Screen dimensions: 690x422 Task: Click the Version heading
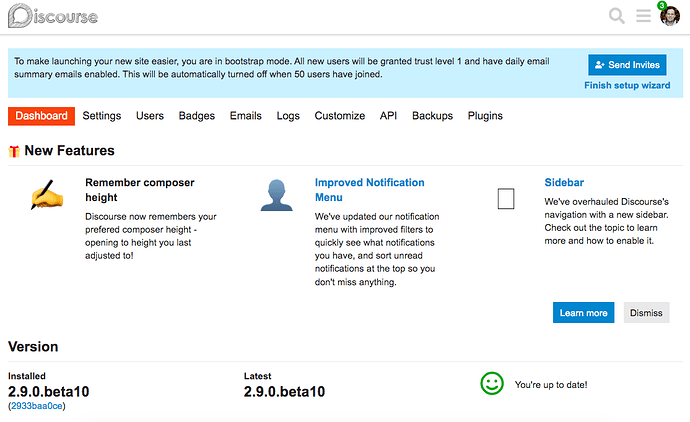[x=33, y=346]
